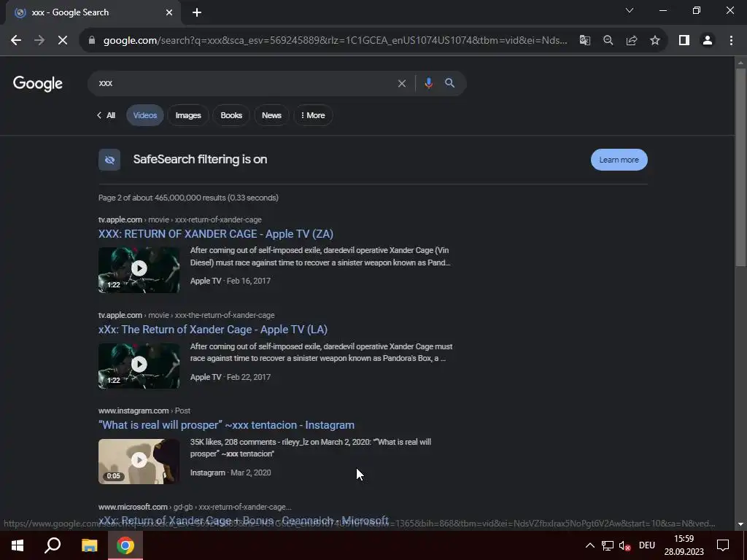Click the network tray icon
747x560 pixels.
[x=608, y=545]
